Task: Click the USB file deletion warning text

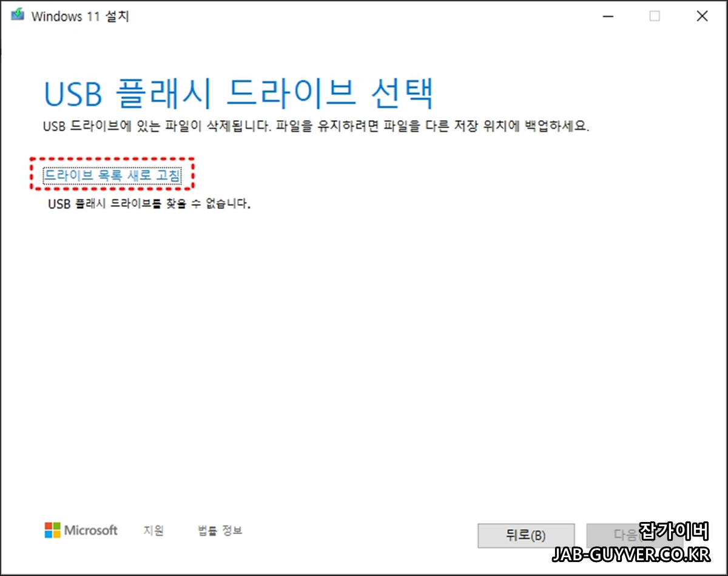Action: [x=316, y=127]
